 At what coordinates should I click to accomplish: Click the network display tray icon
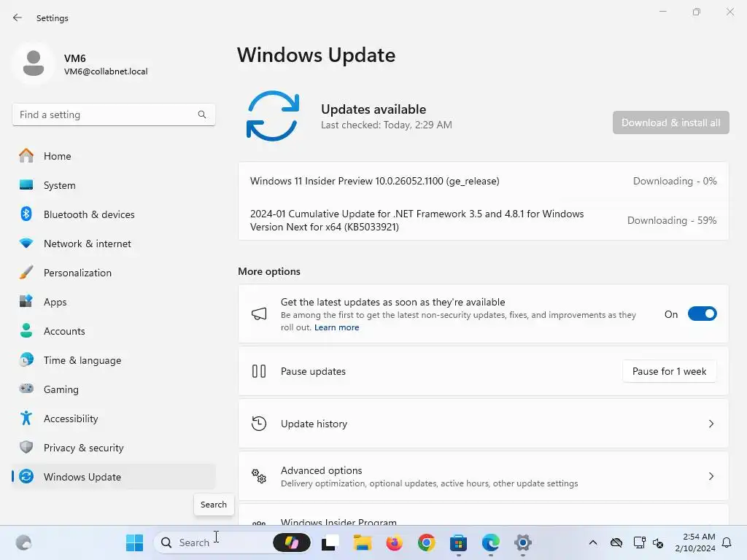coord(639,542)
